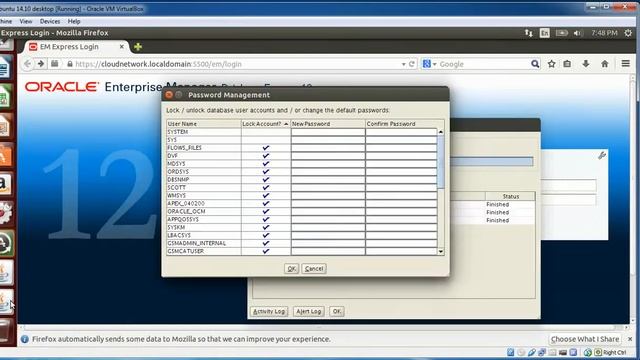640x360 pixels.
Task: Click the scroll up arrow in user list
Action: click(441, 132)
